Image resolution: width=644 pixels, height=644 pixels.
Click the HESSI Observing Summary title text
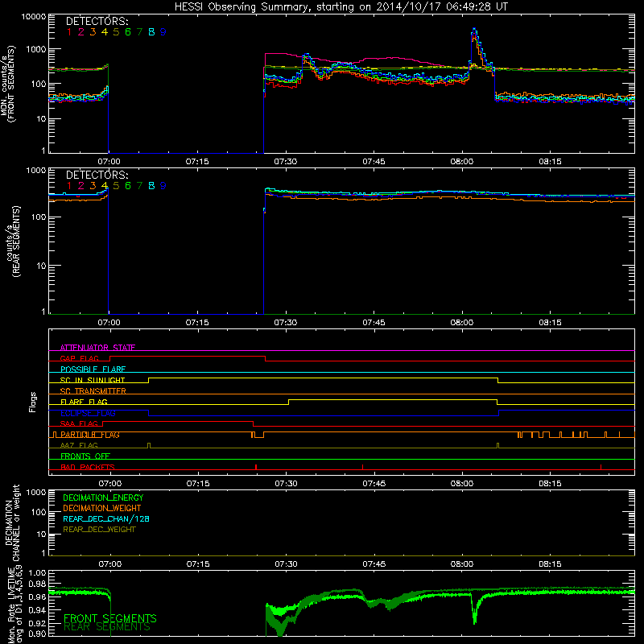pyautogui.click(x=341, y=7)
